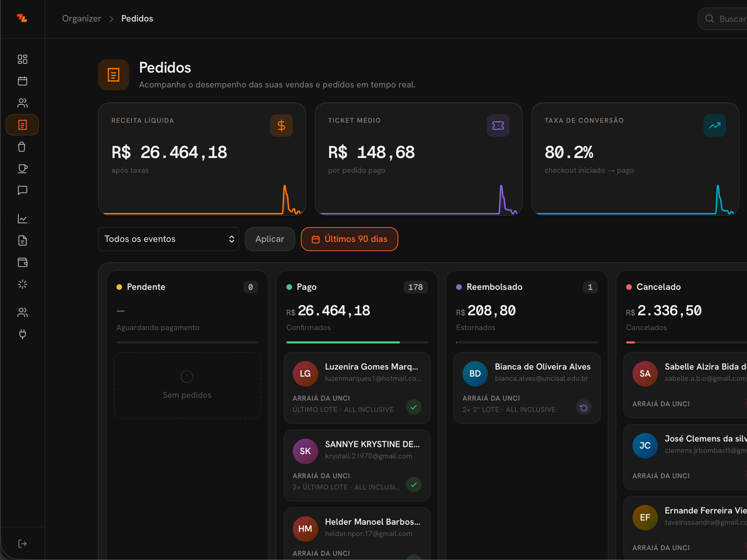Open the Últimos 90 dias date range picker
This screenshot has height=560, width=747.
pos(349,239)
